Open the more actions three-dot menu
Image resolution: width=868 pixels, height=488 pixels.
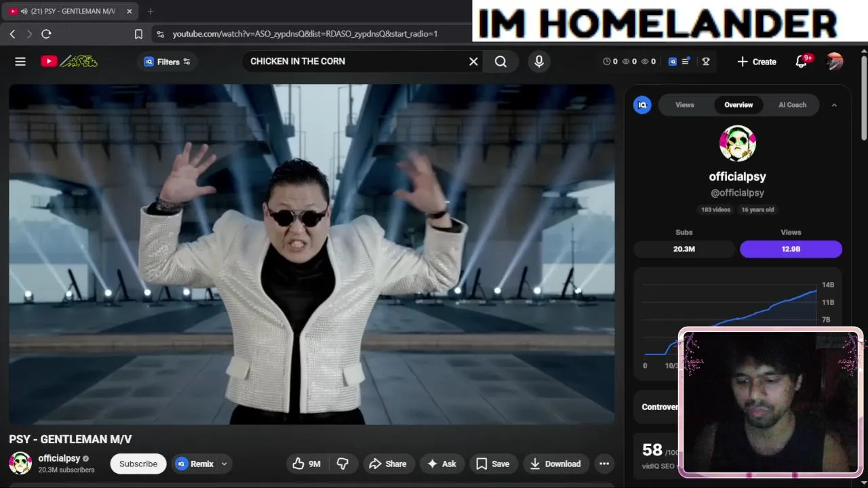tap(604, 464)
